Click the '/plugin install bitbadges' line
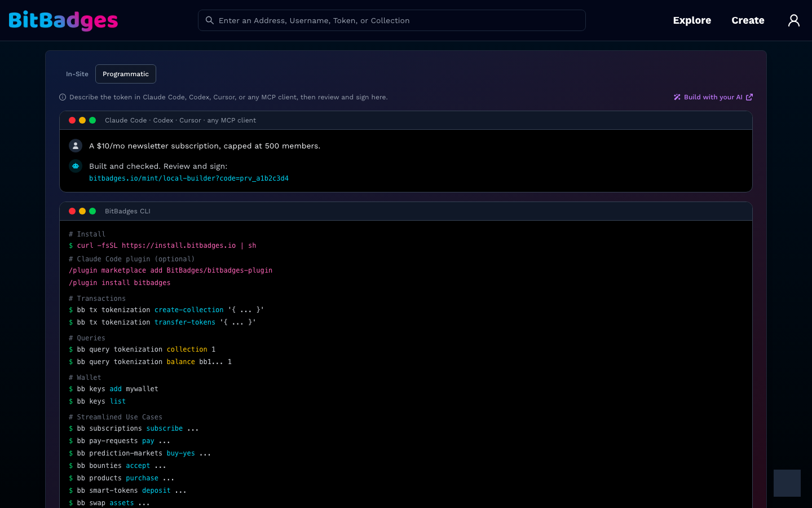This screenshot has height=508, width=812. pos(120,283)
